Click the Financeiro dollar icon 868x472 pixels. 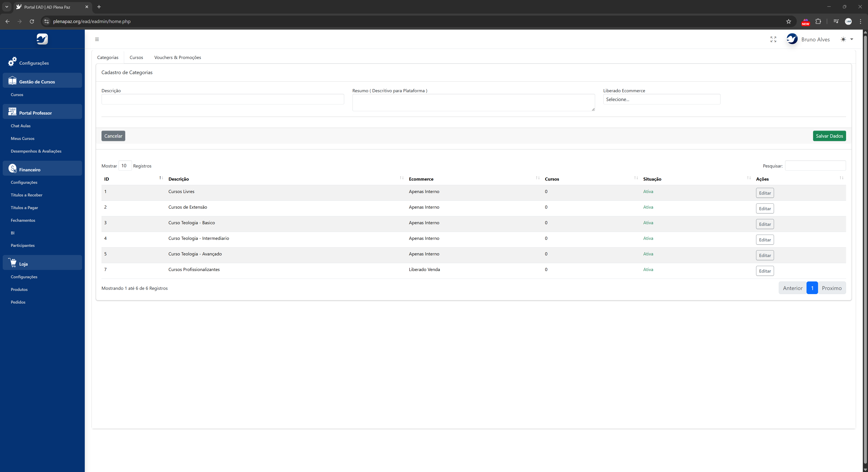pos(12,168)
